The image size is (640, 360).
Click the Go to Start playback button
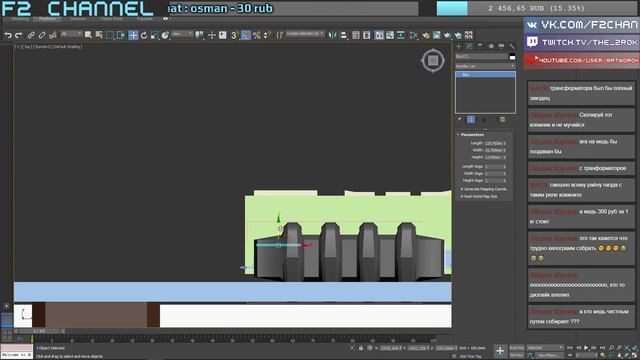[570, 348]
